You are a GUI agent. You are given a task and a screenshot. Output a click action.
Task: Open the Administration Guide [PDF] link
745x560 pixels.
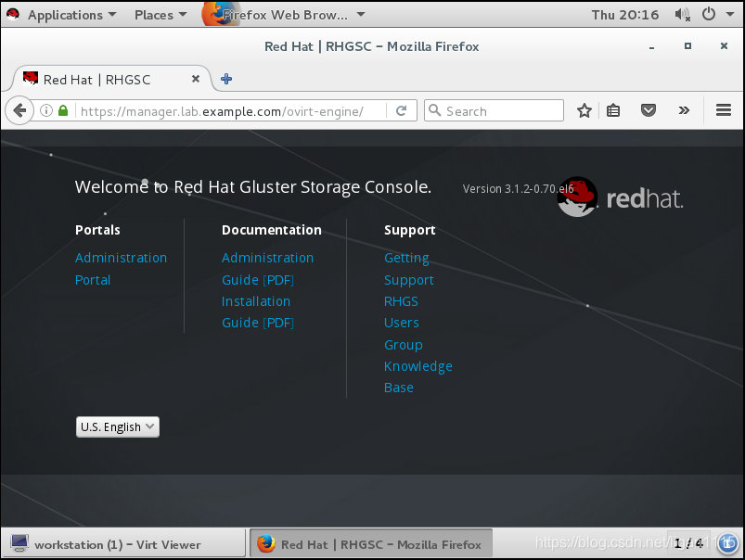(267, 268)
